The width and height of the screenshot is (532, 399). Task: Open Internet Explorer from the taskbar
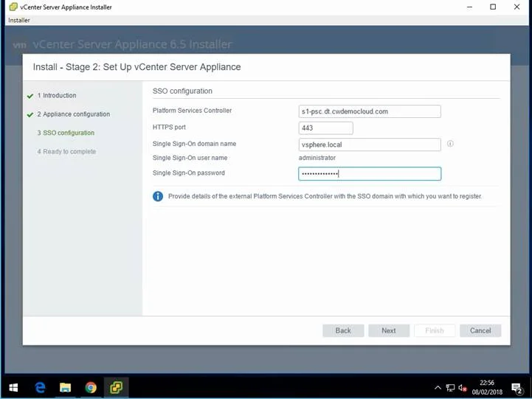41,387
